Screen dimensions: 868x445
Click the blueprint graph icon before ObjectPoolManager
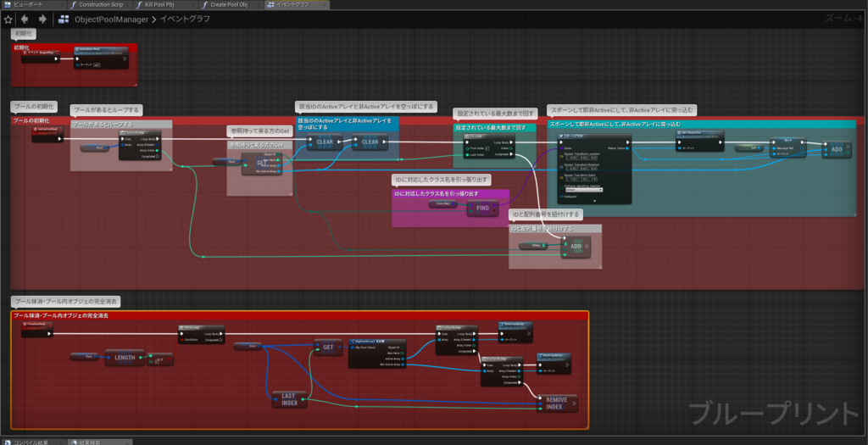[x=64, y=19]
